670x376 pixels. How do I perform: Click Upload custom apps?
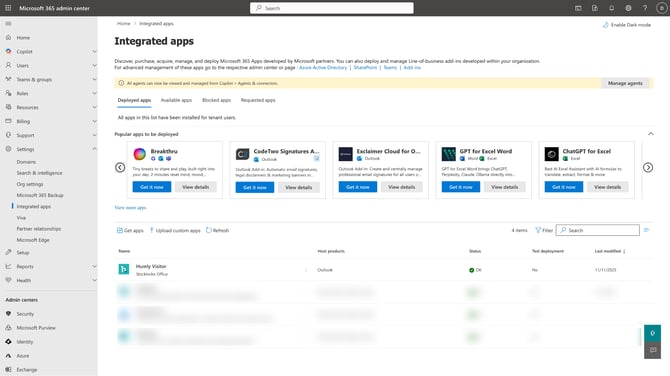click(175, 230)
